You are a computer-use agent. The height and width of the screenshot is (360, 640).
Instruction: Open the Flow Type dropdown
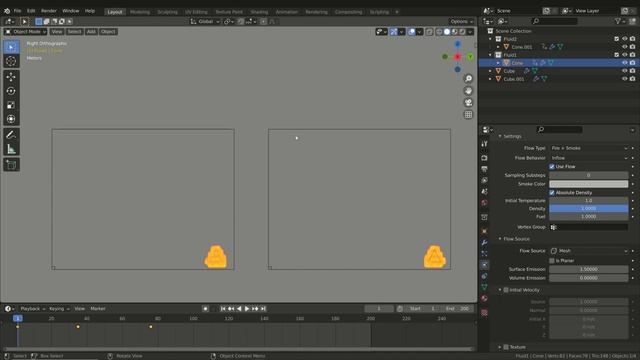[x=589, y=148]
